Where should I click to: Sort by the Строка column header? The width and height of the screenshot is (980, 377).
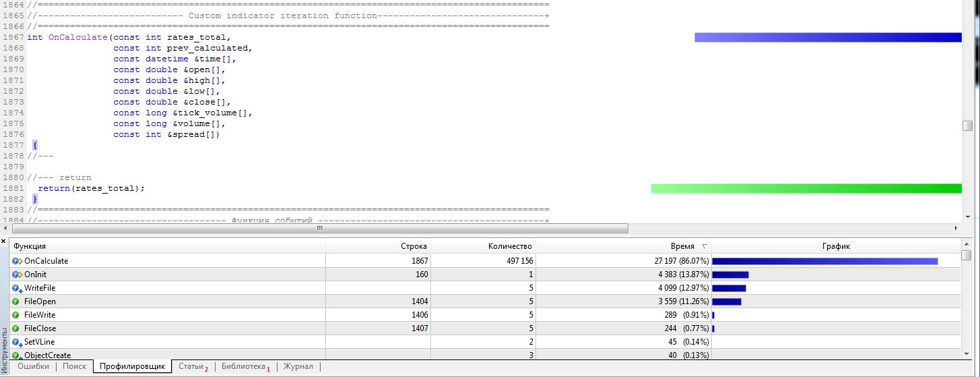coord(379,246)
